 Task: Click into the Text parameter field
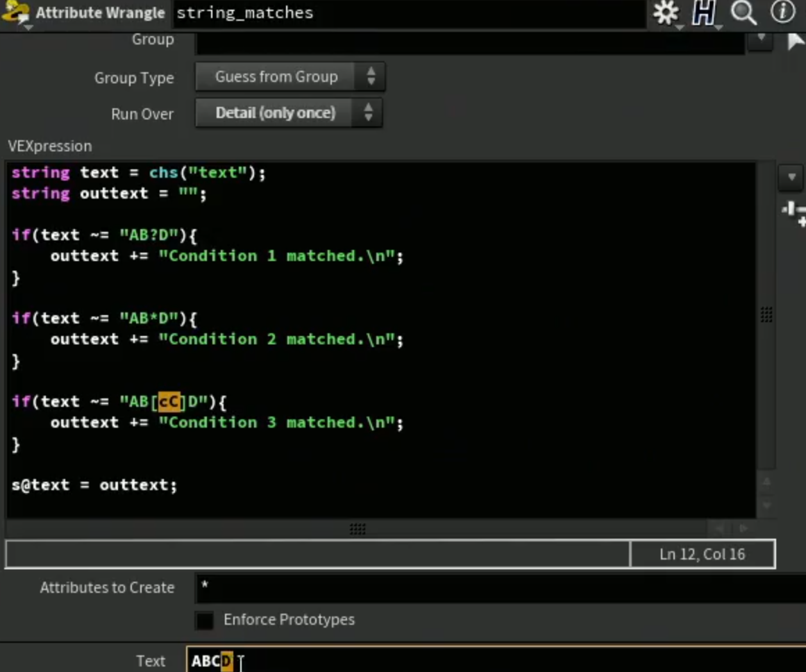coord(496,660)
